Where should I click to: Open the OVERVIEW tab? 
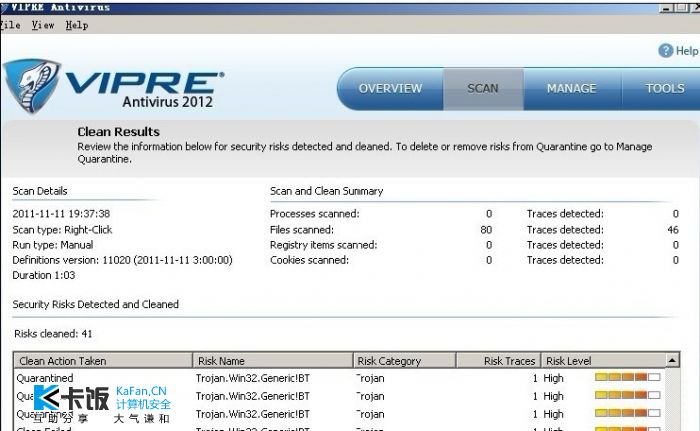(390, 88)
